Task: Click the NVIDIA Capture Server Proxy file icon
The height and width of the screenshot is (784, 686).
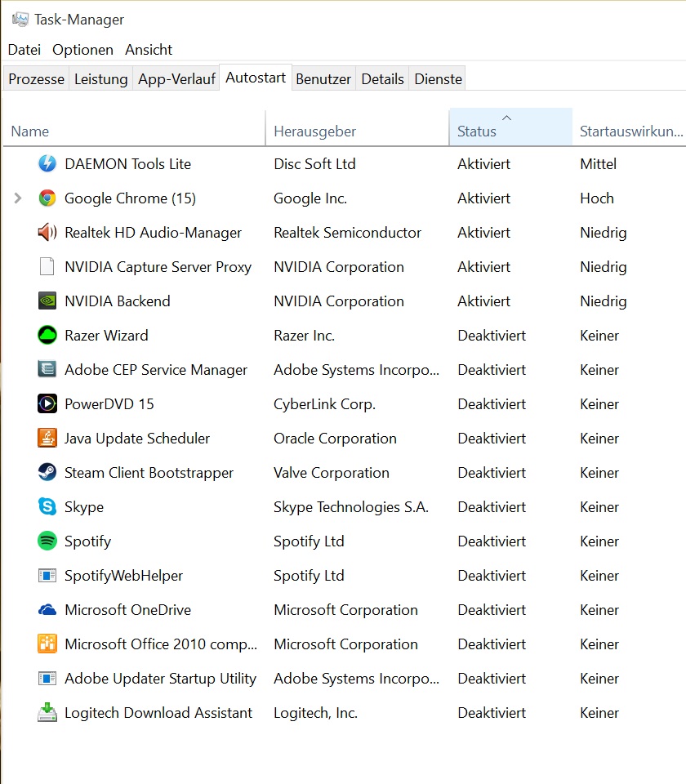Action: tap(47, 266)
